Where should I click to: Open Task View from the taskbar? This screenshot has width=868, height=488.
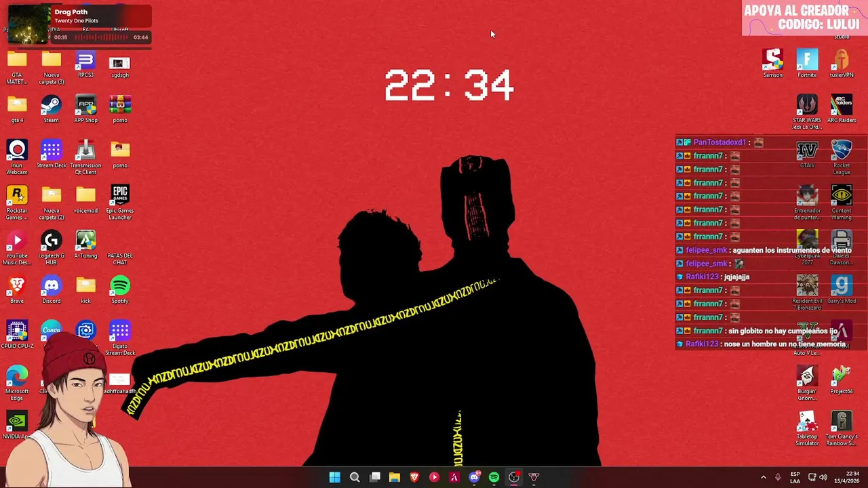click(x=374, y=477)
